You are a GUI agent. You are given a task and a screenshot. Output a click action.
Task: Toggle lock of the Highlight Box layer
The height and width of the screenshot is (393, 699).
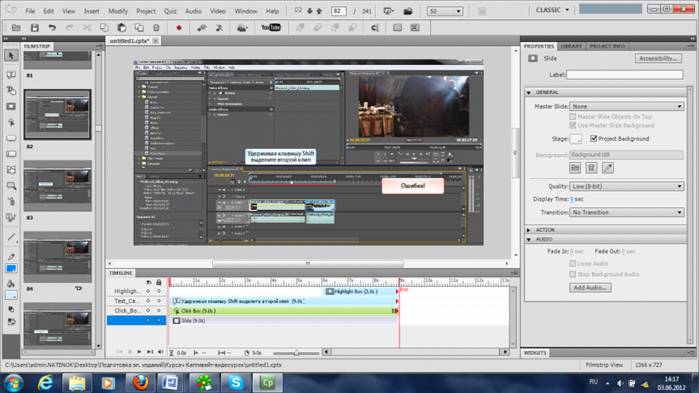click(x=159, y=291)
